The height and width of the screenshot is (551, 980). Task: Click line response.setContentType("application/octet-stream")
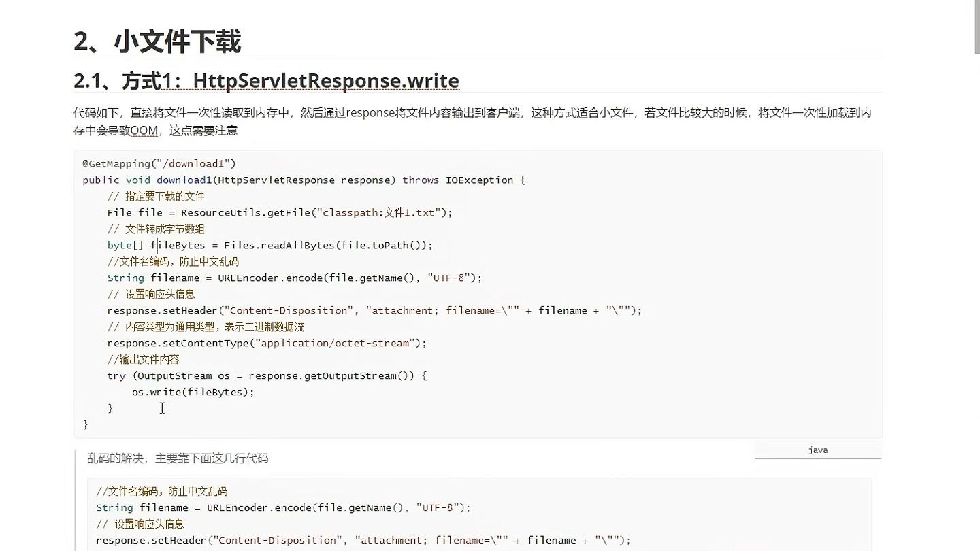[267, 343]
